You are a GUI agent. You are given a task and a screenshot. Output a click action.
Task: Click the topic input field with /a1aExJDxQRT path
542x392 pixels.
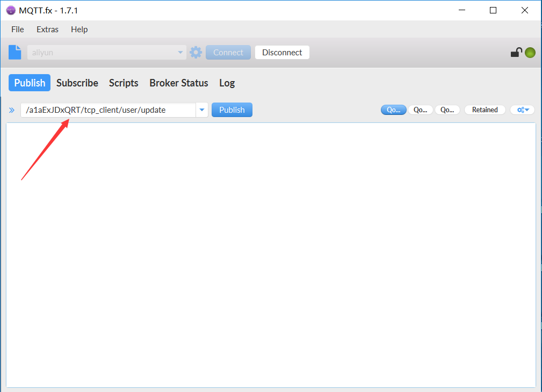point(108,110)
